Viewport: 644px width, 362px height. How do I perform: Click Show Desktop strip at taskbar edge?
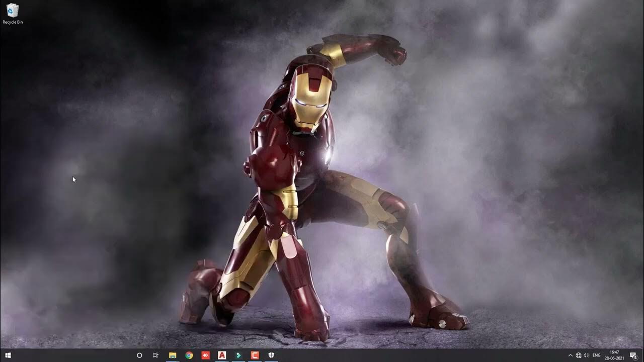(x=642, y=355)
